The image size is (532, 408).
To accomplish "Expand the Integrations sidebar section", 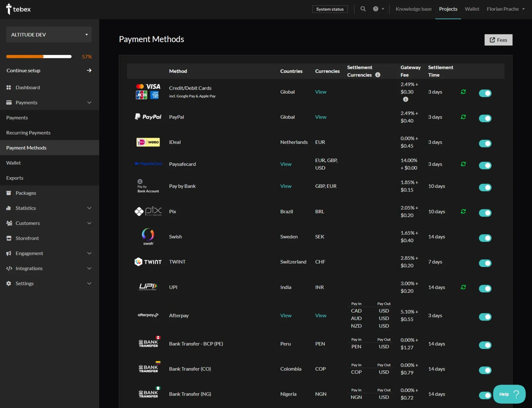I will coord(49,268).
